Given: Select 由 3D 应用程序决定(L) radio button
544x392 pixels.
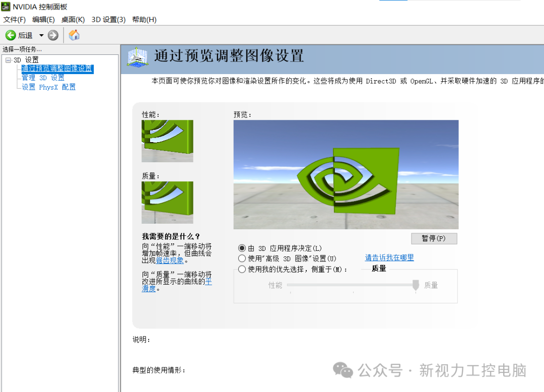Looking at the screenshot, I should click(x=242, y=248).
